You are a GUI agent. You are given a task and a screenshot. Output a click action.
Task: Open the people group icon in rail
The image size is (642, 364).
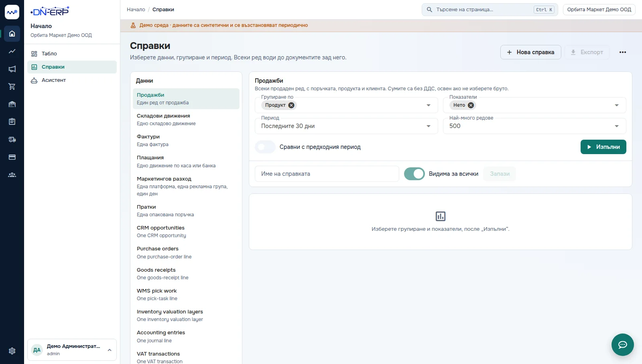coord(12,175)
